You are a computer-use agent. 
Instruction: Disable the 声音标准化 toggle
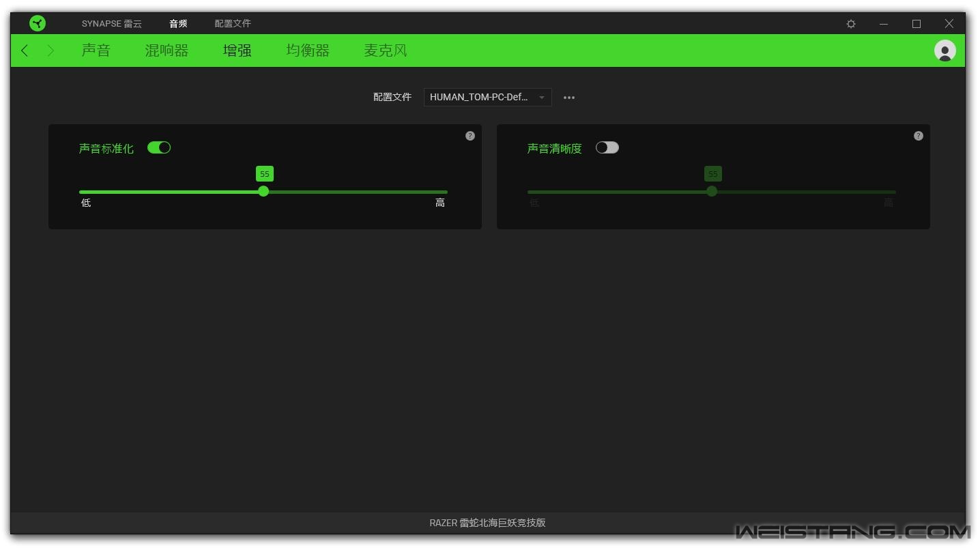click(x=159, y=147)
